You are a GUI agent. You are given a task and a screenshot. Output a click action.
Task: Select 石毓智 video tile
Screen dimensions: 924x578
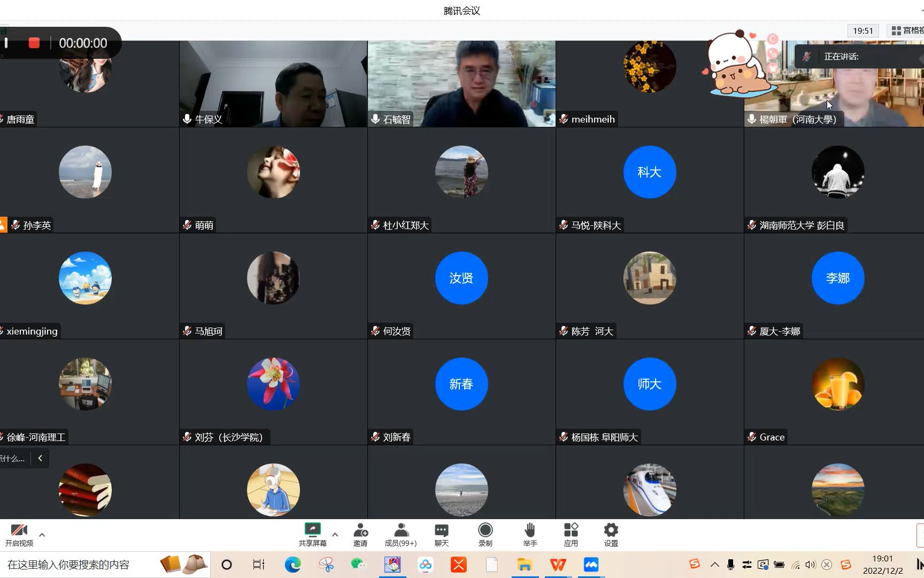[x=461, y=84]
